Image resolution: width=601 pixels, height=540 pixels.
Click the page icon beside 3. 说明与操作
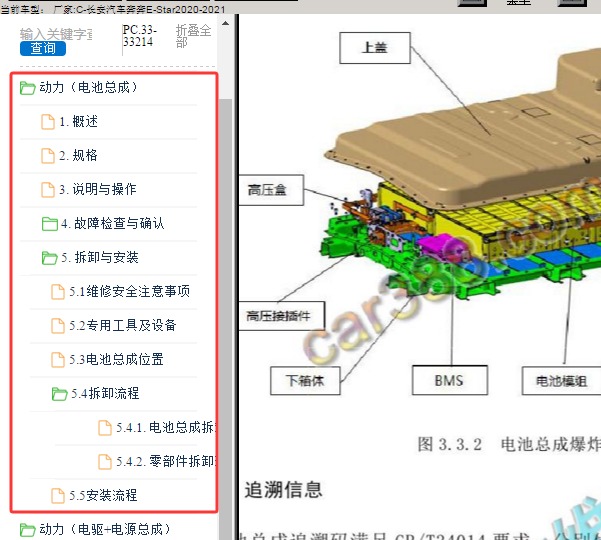[48, 190]
